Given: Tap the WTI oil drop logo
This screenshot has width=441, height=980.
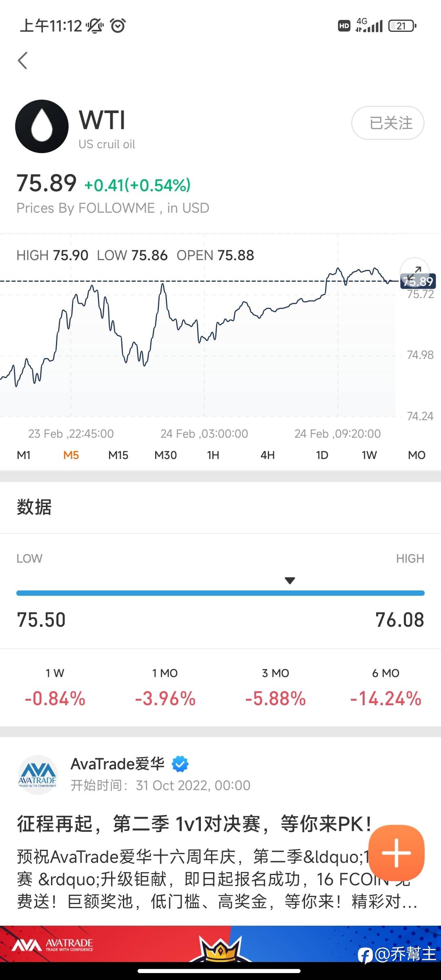Looking at the screenshot, I should [x=42, y=127].
